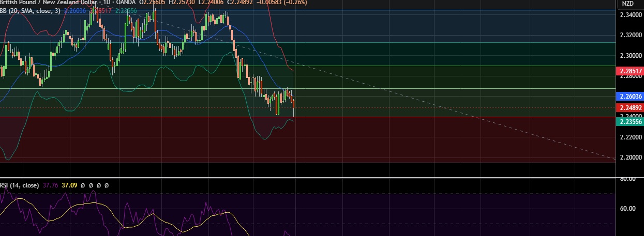Click the 2.20000 price axis label
Screen dimensions: 644x236
tap(630, 157)
